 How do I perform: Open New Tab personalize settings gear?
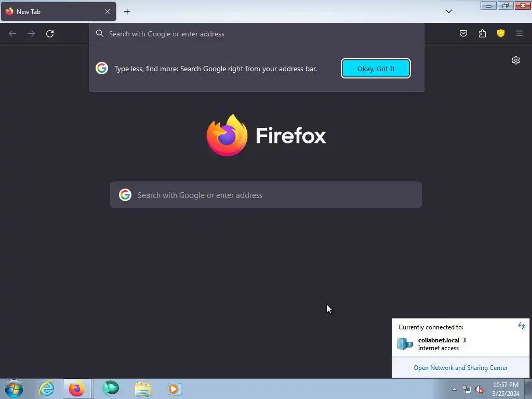(x=516, y=60)
